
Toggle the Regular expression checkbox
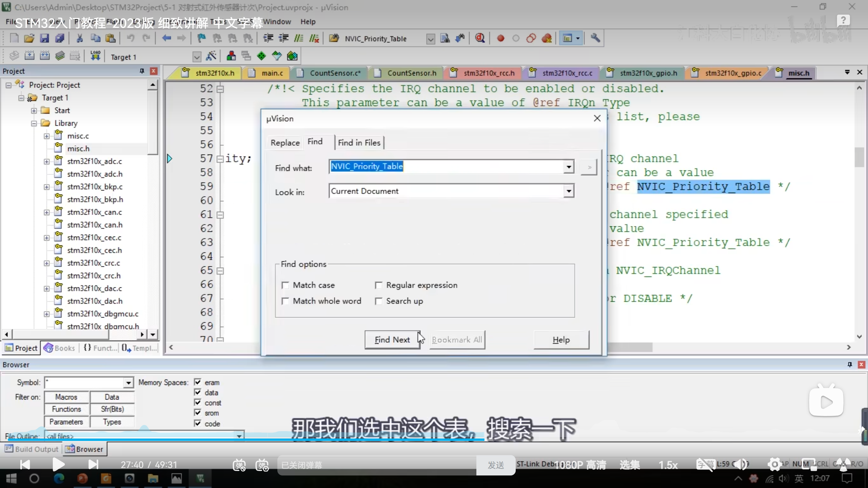[379, 285]
